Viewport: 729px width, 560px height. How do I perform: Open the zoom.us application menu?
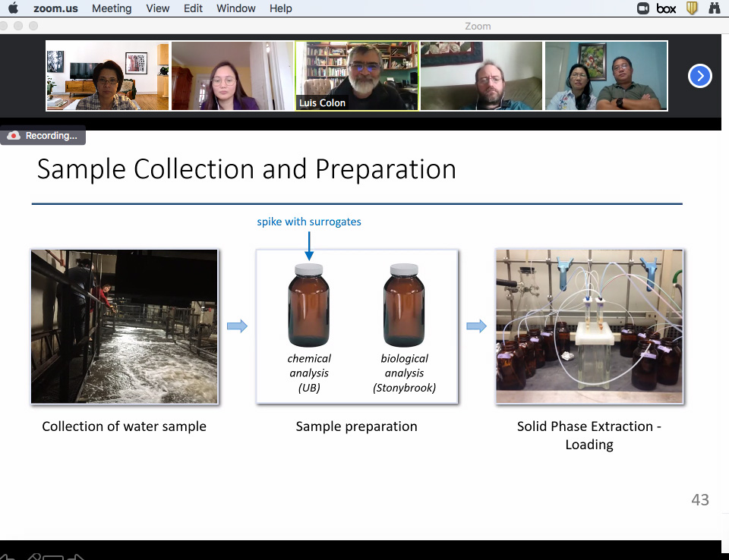tap(56, 8)
